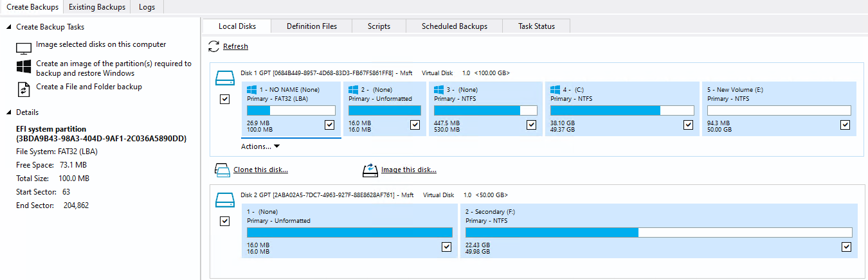Click the Disk 2 drive icon
The height and width of the screenshot is (280, 868).
pos(225,200)
